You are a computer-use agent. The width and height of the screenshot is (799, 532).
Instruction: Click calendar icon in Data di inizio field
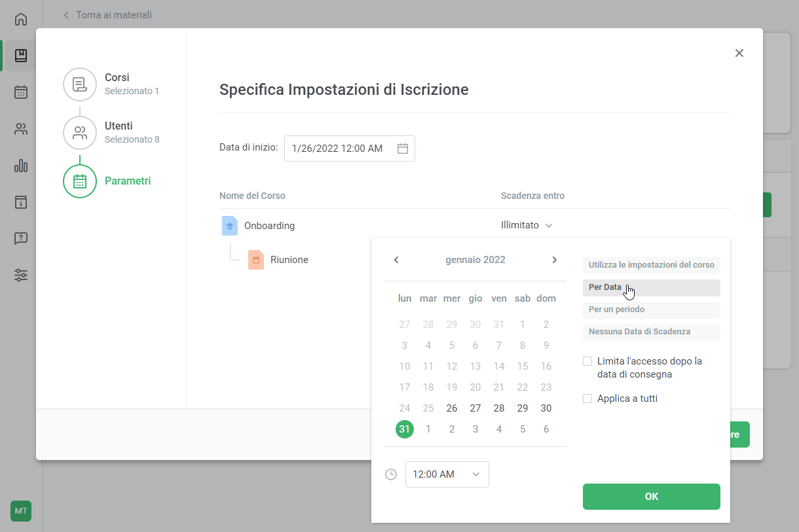[403, 149]
